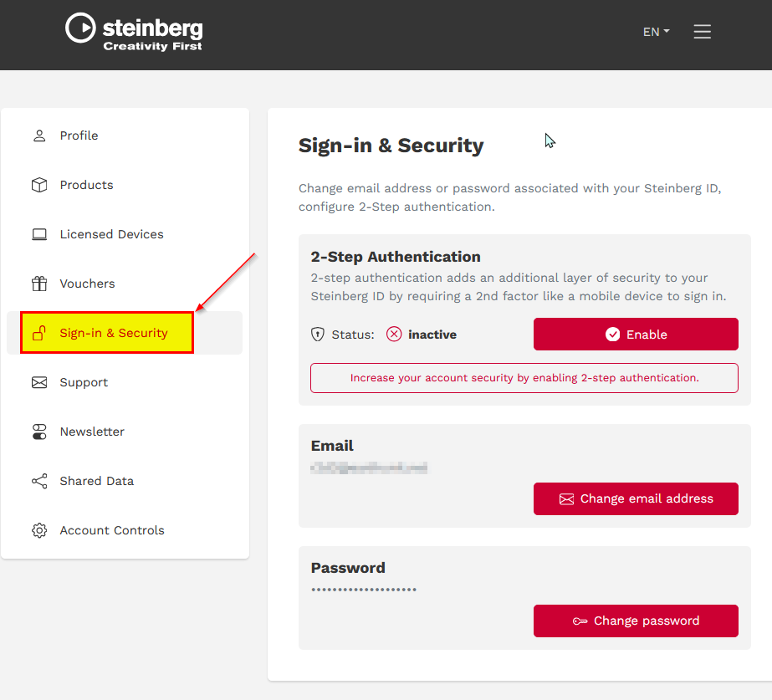Select Sign-in & Security in sidebar

pyautogui.click(x=114, y=333)
